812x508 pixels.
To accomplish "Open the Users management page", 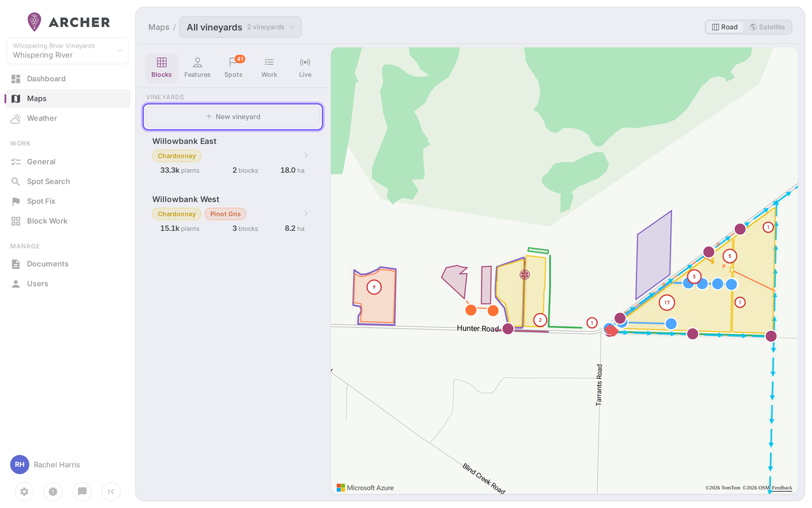I will (x=68, y=284).
